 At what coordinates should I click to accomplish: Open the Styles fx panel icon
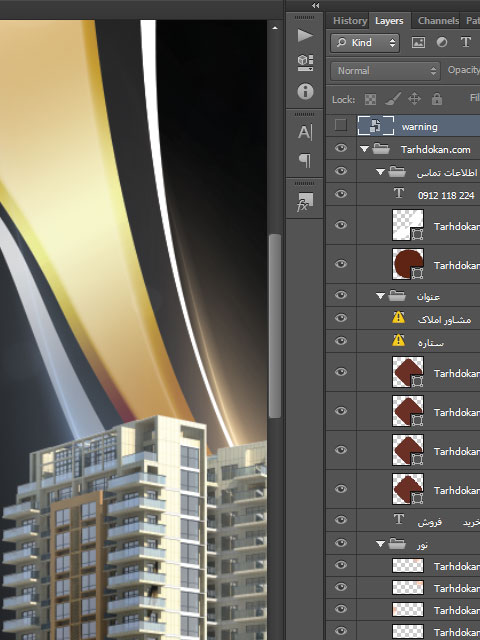[x=304, y=202]
